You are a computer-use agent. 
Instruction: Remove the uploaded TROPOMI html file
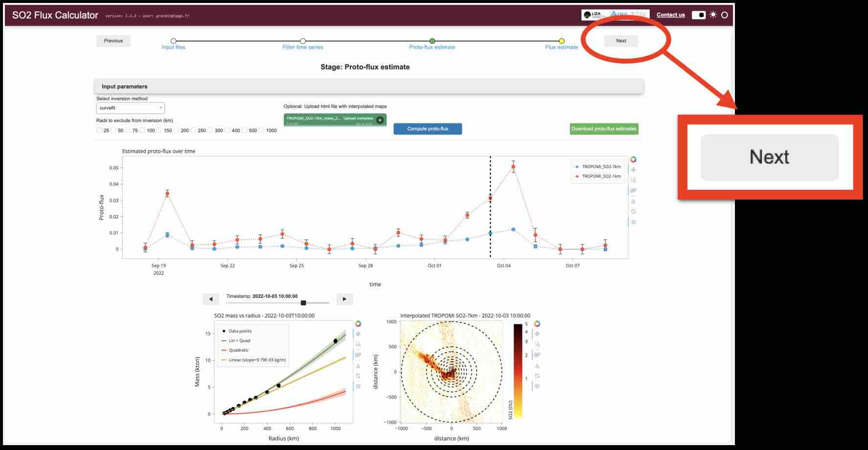click(x=380, y=120)
